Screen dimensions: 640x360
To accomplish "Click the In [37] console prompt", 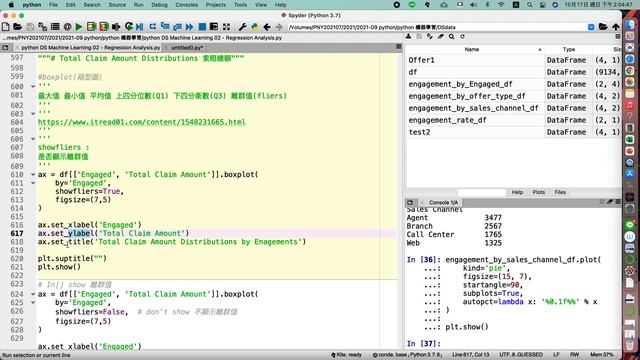I will tap(424, 344).
